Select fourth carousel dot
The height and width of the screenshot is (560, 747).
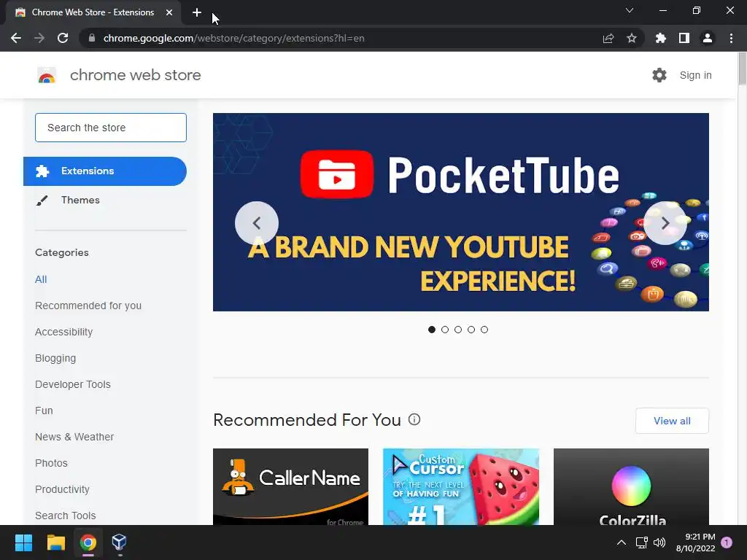tap(471, 330)
